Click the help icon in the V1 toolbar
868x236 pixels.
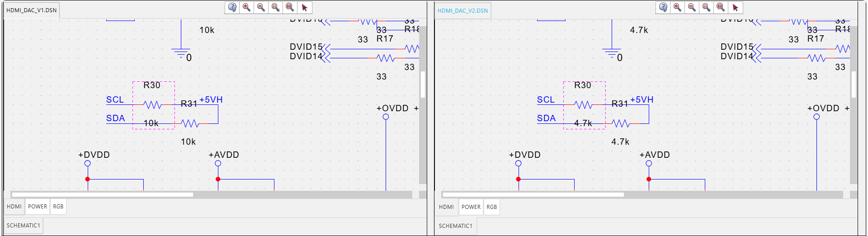coord(232,7)
